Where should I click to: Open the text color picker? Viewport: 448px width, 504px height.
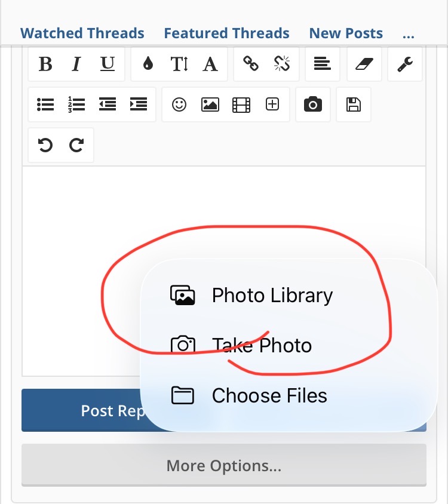click(x=148, y=64)
